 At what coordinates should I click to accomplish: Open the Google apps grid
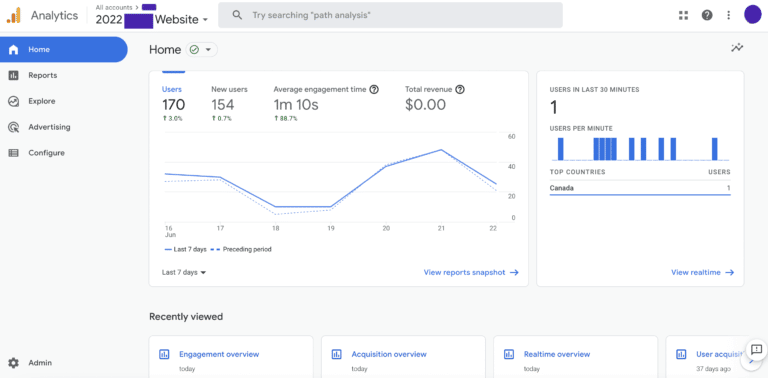click(683, 15)
